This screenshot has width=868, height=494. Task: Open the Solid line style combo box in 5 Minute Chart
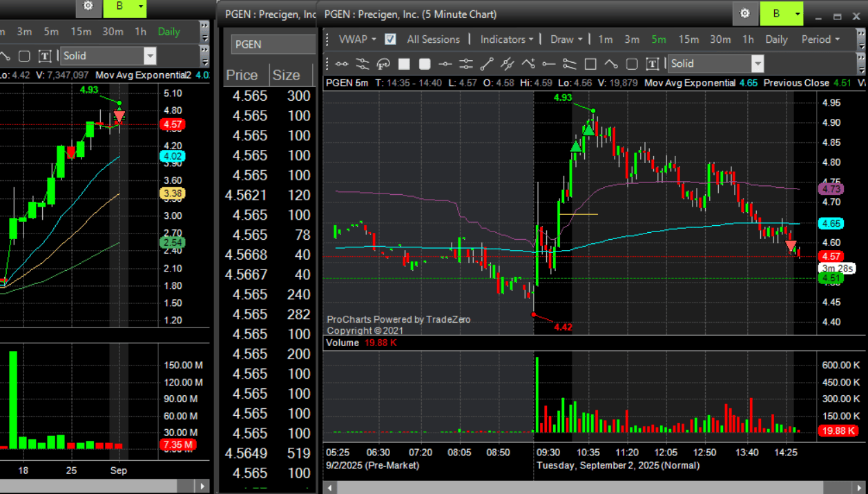[x=716, y=64]
